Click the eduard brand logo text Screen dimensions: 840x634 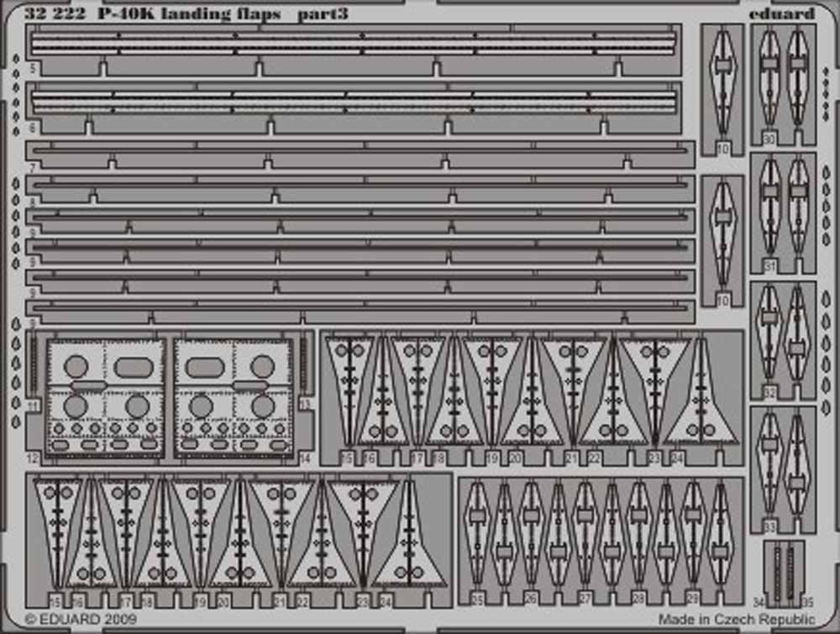point(780,13)
